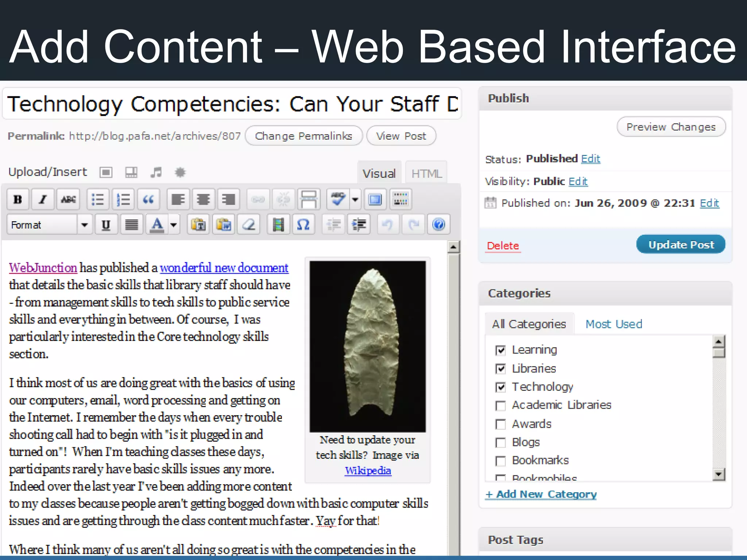
Task: Indent the paragraph
Action: (x=359, y=225)
